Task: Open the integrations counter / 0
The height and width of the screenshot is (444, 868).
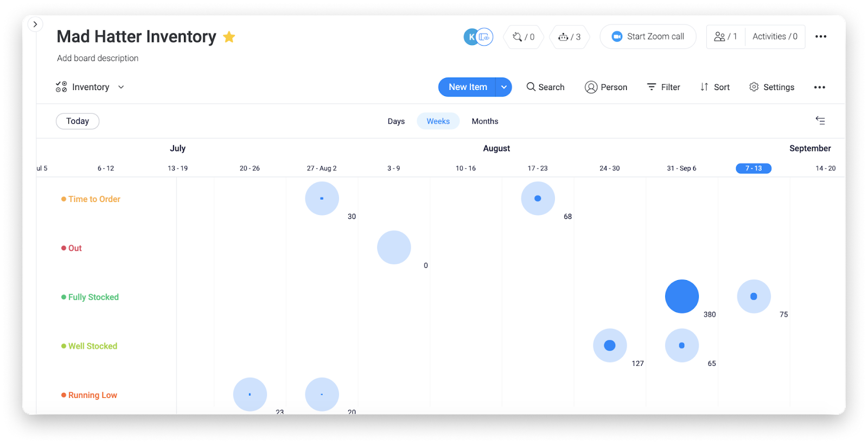Action: pos(524,37)
